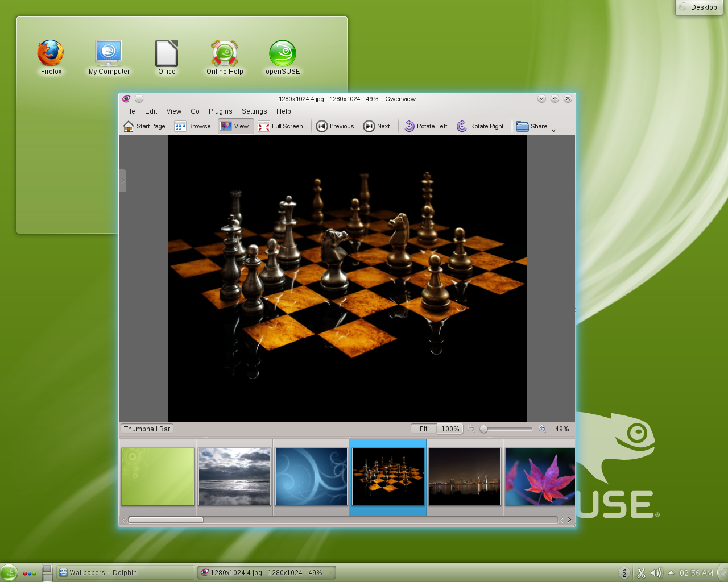
Task: Go to the Previous image
Action: [x=335, y=126]
